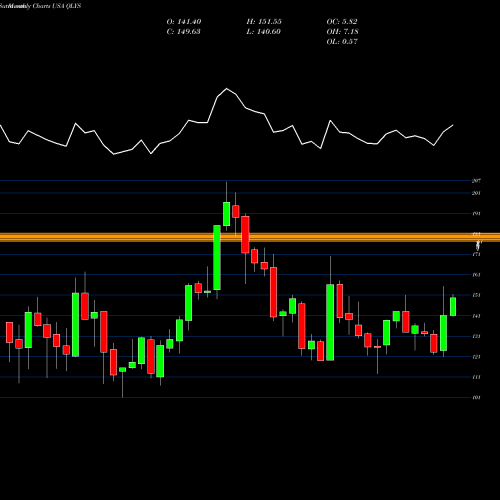500x500 pixels.
Task: Click the 151 price axis label
Action: click(476, 295)
